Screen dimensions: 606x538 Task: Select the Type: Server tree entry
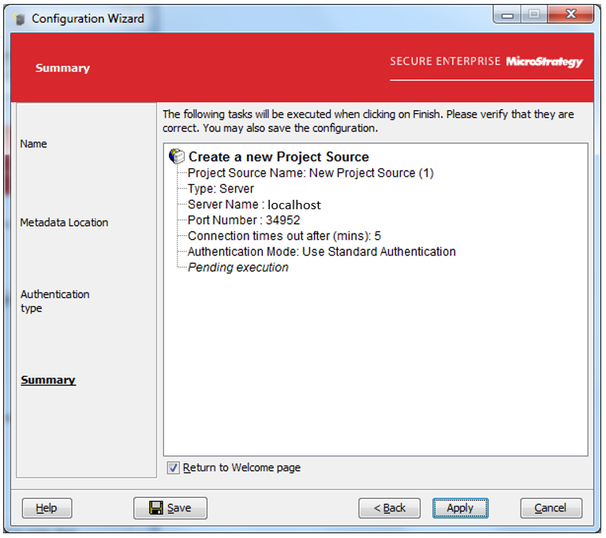[221, 189]
